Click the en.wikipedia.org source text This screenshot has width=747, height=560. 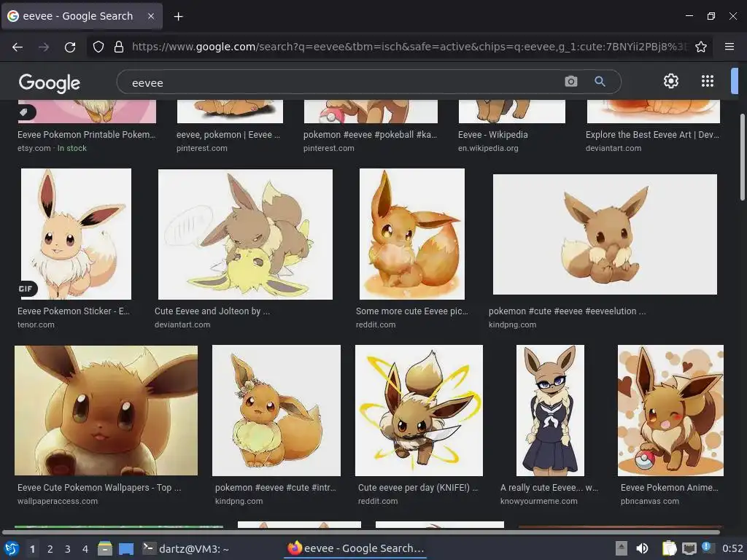pyautogui.click(x=488, y=148)
